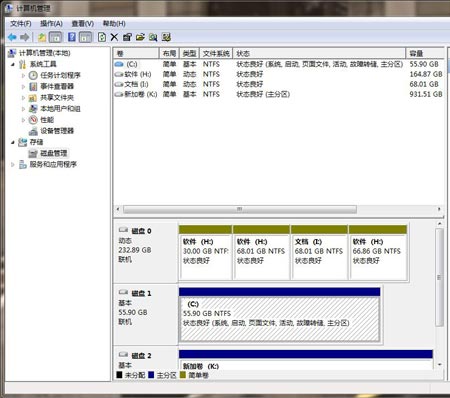Image resolution: width=450 pixels, height=398 pixels.
Task: Open the 查看(V) menu
Action: click(83, 24)
